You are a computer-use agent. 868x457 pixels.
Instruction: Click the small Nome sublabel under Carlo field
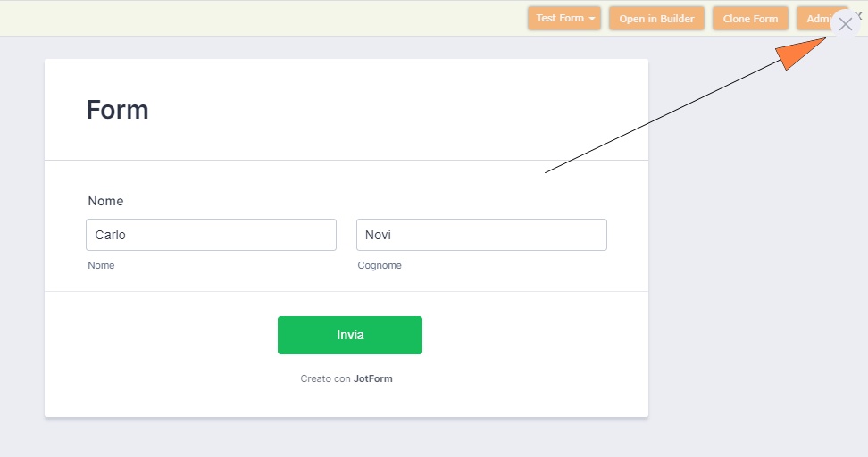(101, 265)
